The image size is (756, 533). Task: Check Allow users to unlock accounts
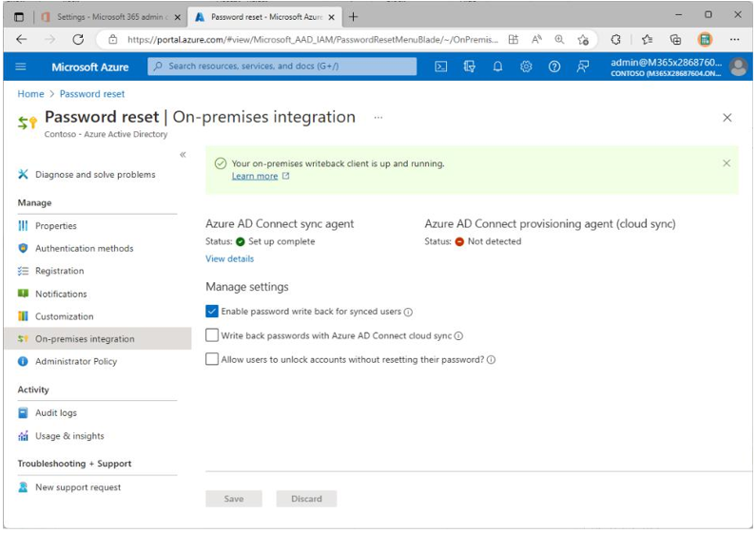212,359
